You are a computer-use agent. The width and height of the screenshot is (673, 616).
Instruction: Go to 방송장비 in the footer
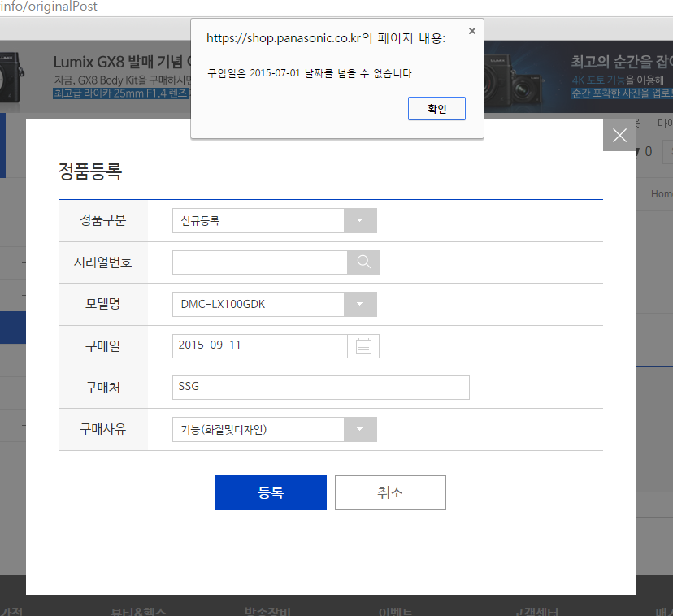coord(267,611)
